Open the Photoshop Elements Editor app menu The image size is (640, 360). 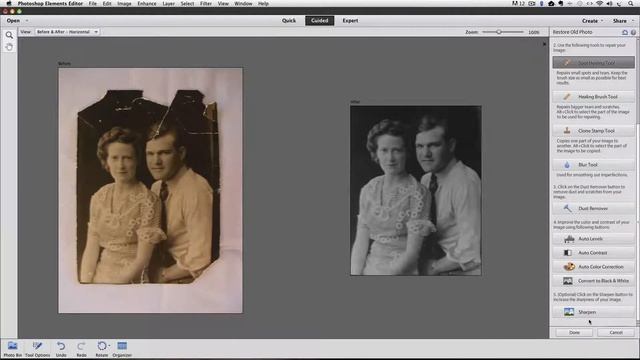tap(50, 3)
